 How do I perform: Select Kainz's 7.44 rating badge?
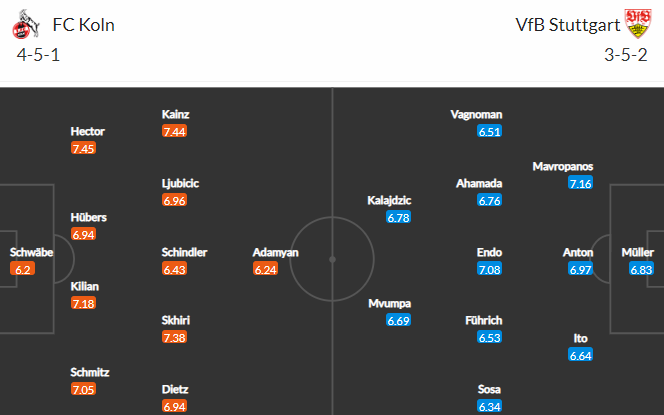(x=174, y=131)
